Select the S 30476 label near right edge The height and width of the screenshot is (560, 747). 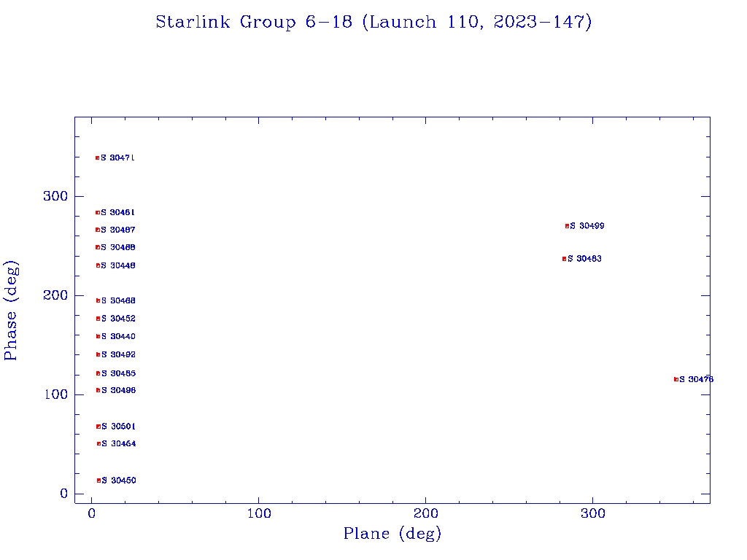[697, 379]
